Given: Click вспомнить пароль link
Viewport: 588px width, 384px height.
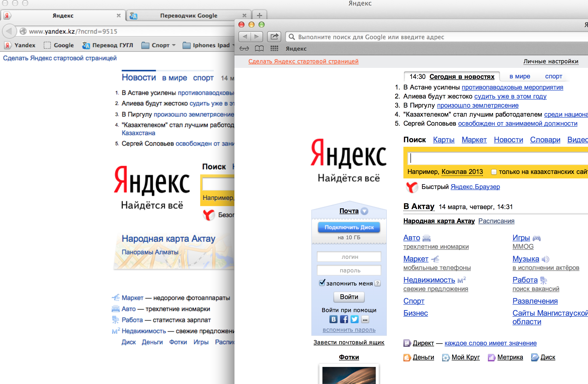Looking at the screenshot, I should tap(349, 330).
